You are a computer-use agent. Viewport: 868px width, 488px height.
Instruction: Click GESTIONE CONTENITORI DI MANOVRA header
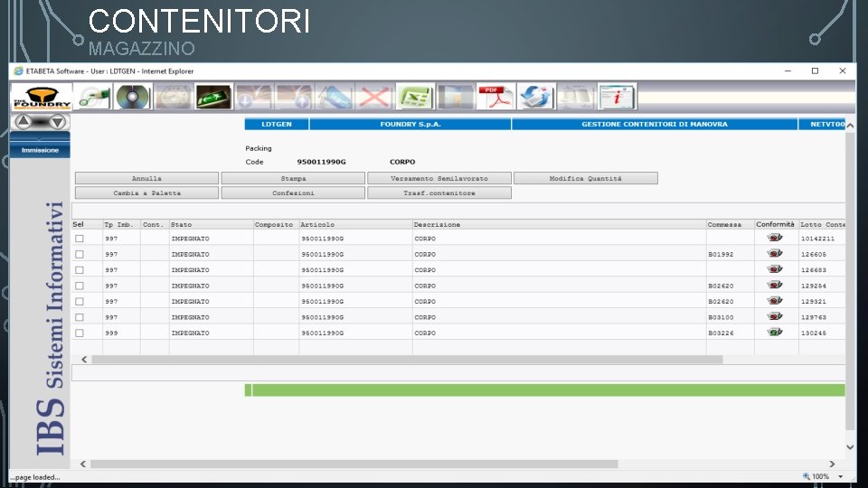(655, 124)
